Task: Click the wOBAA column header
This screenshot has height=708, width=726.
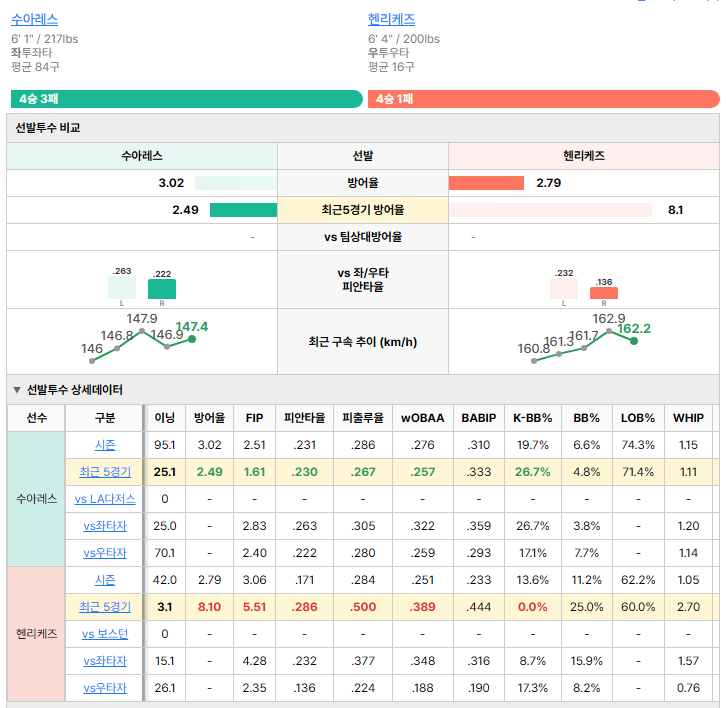Action: coord(423,418)
